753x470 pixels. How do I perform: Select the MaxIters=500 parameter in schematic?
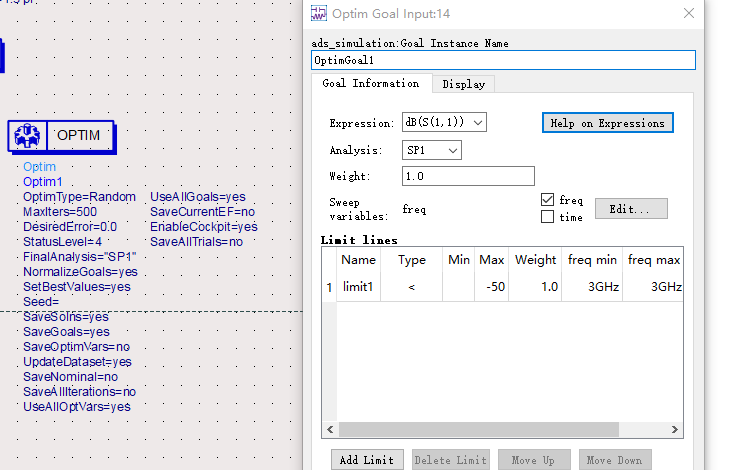pos(60,212)
